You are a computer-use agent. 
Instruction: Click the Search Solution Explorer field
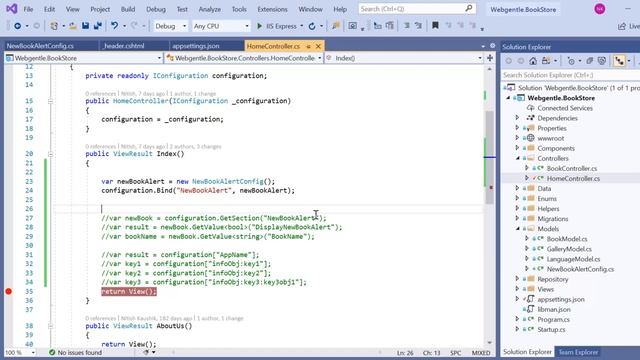click(570, 75)
